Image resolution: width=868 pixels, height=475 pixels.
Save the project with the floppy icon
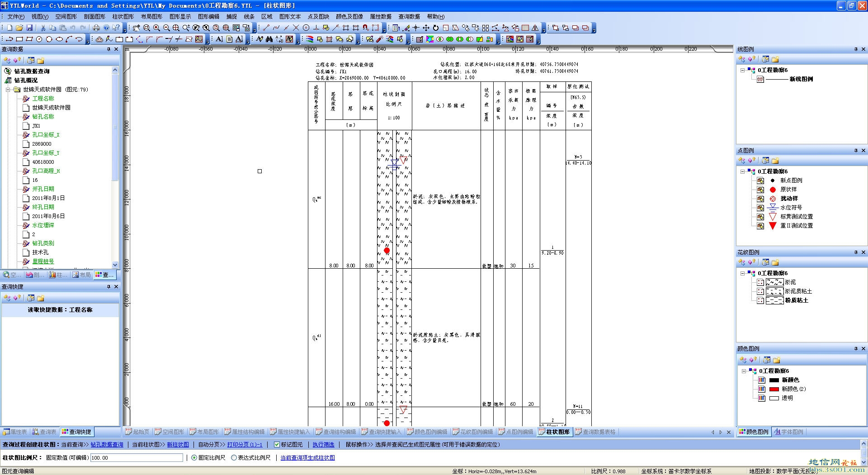tap(29, 28)
